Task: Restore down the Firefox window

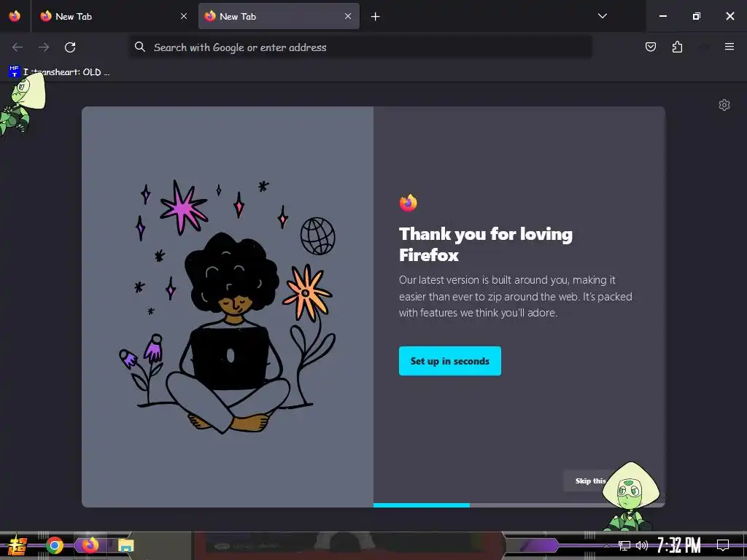Action: point(697,16)
